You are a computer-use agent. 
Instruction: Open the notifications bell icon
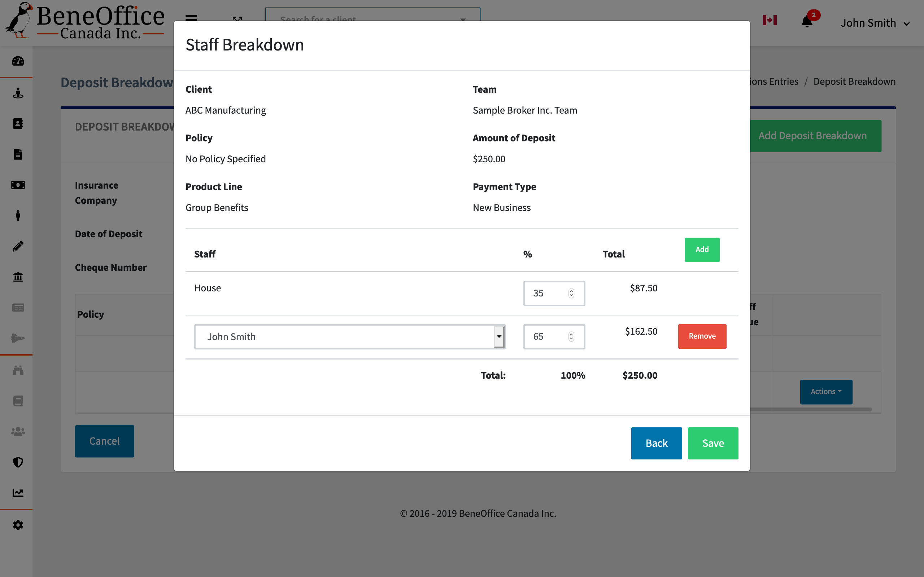pos(807,22)
